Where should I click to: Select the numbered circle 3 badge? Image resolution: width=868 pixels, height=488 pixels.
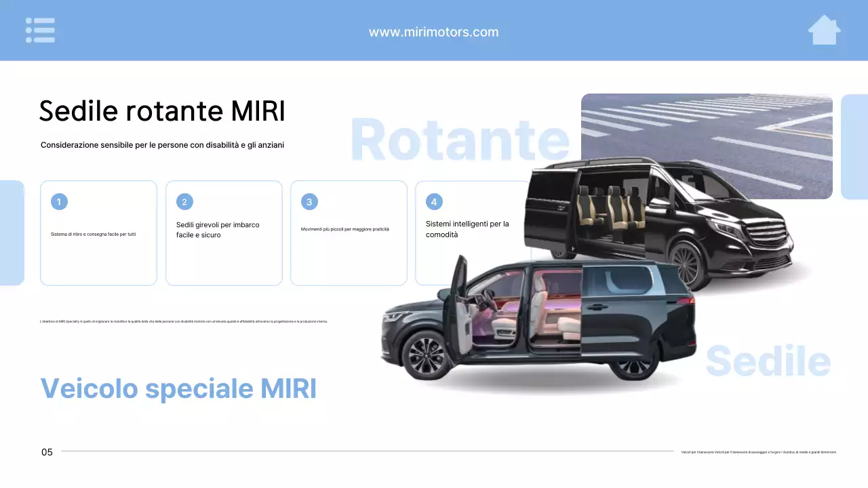click(309, 201)
